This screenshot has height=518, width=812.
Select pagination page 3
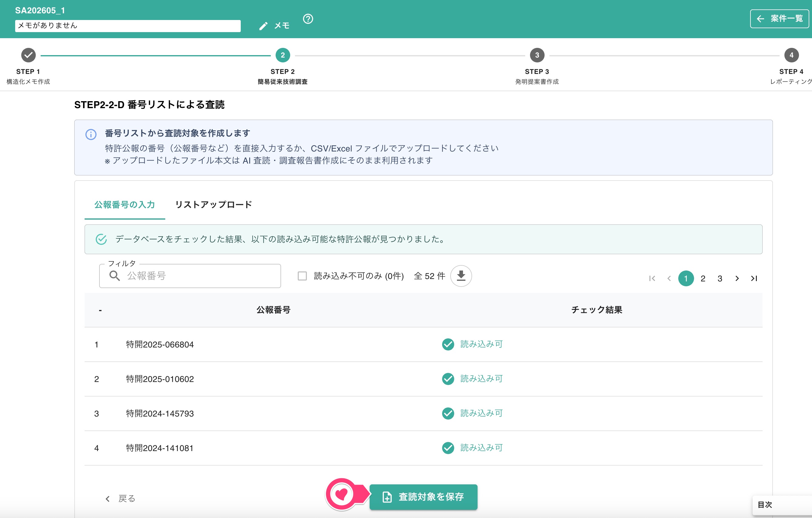click(x=720, y=278)
